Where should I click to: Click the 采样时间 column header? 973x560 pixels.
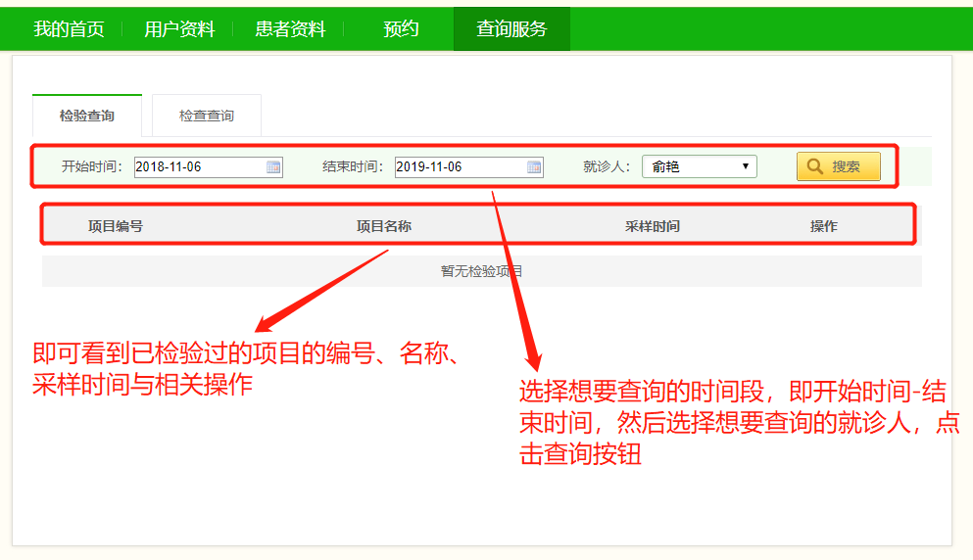(653, 226)
